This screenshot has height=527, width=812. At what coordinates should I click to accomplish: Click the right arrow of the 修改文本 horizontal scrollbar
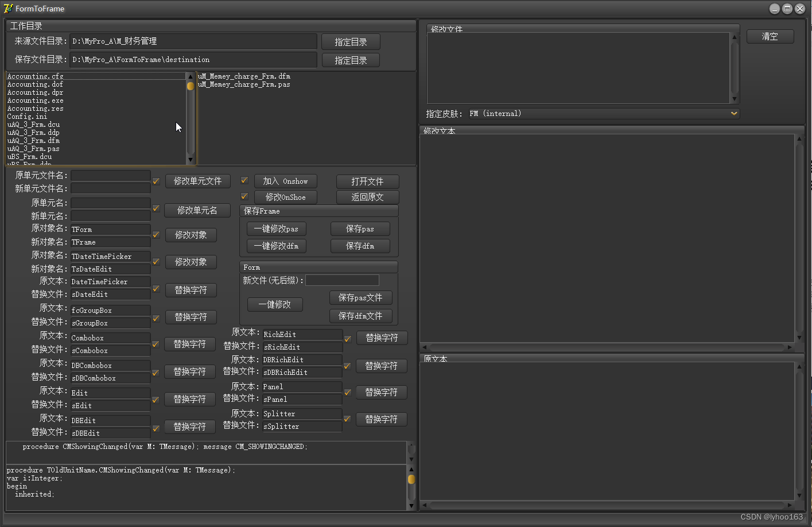coord(790,347)
